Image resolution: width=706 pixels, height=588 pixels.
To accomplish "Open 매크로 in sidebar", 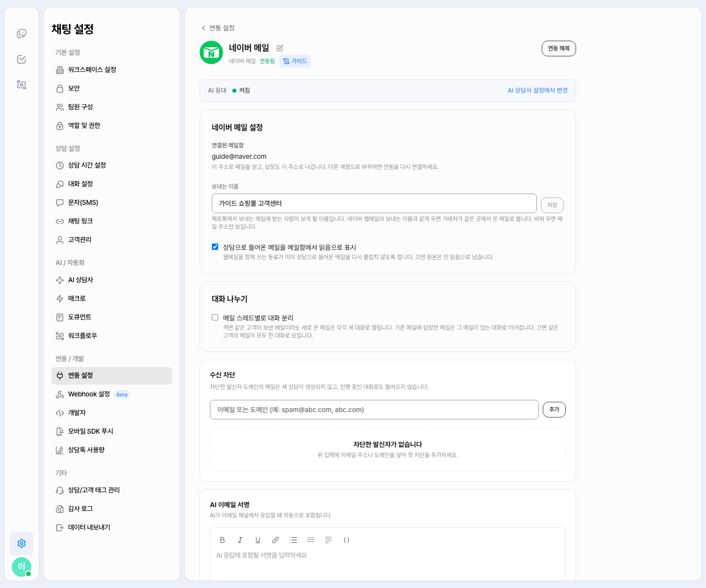I will pyautogui.click(x=112, y=298).
